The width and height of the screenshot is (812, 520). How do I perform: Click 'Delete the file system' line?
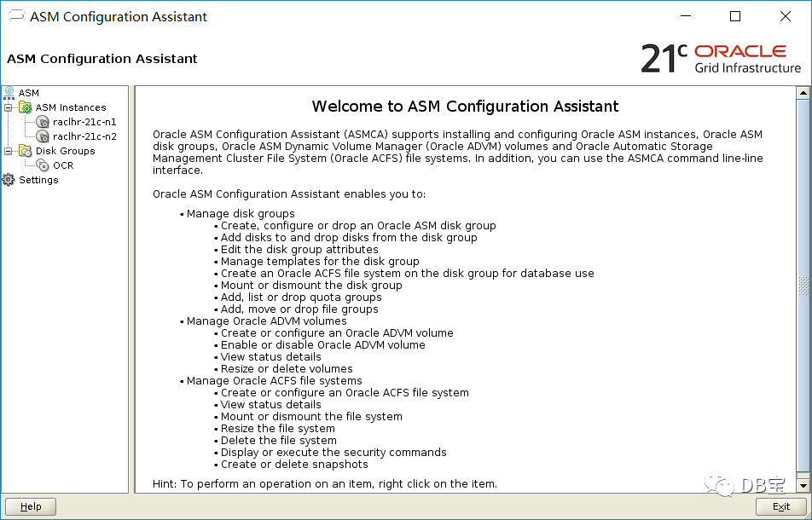click(279, 441)
